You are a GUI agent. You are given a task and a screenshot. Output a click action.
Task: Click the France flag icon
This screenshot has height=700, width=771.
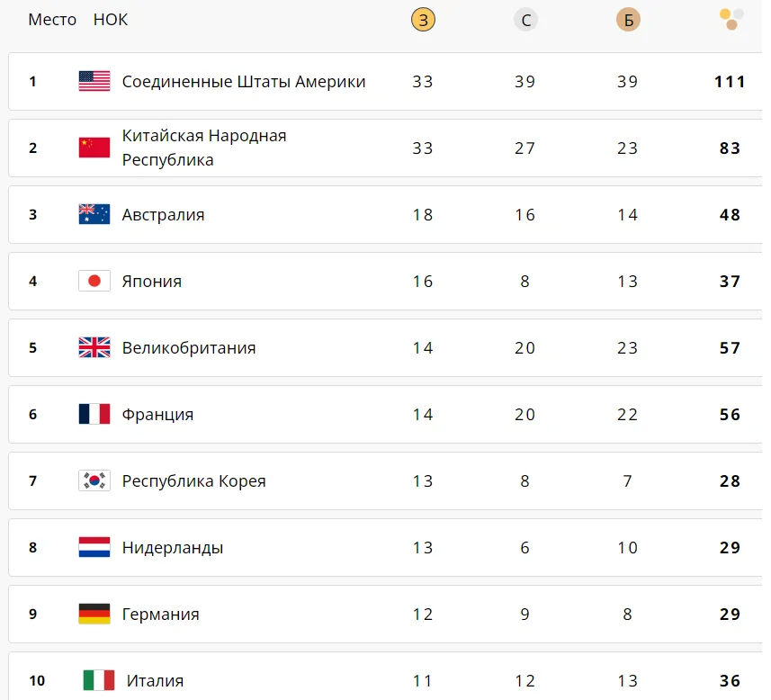[94, 414]
